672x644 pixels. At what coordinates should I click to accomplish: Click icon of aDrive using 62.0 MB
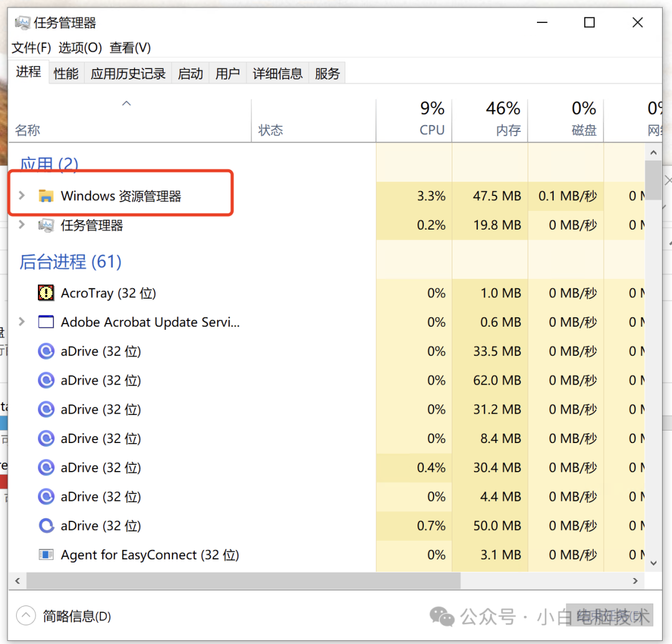tap(46, 380)
